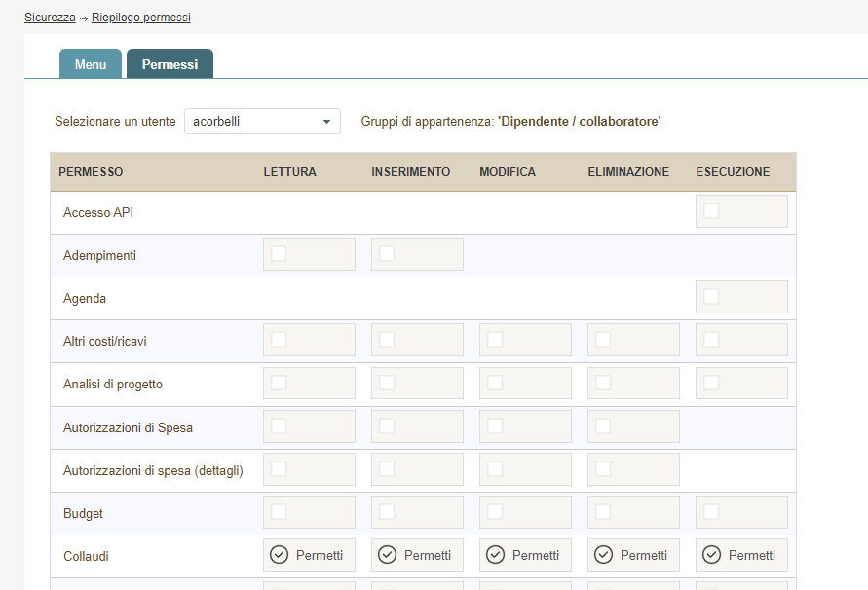The image size is (868, 590).
Task: Click the Collaudi Eliminazione Permetti checkmark icon
Action: (604, 555)
